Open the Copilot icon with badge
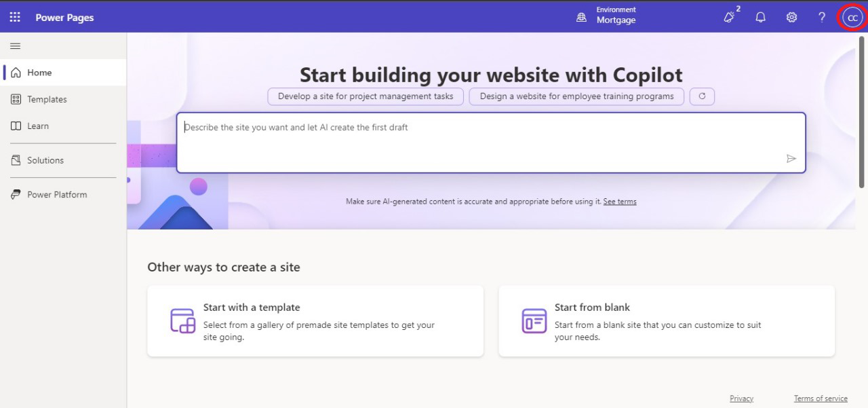Viewport: 868px width, 408px height. point(730,18)
